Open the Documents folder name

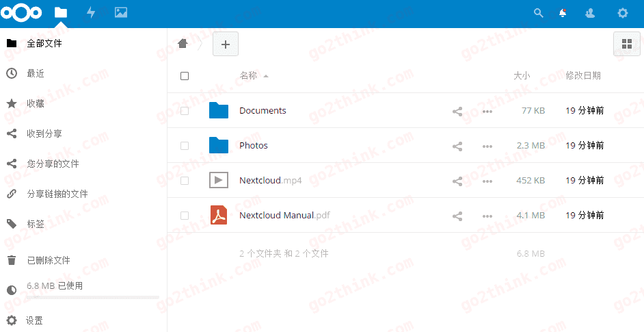(x=263, y=111)
